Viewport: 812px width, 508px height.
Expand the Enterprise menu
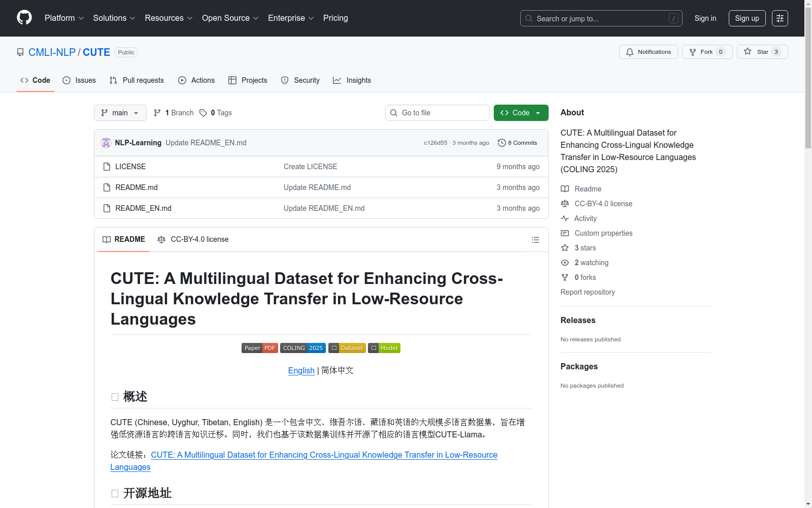pyautogui.click(x=291, y=18)
